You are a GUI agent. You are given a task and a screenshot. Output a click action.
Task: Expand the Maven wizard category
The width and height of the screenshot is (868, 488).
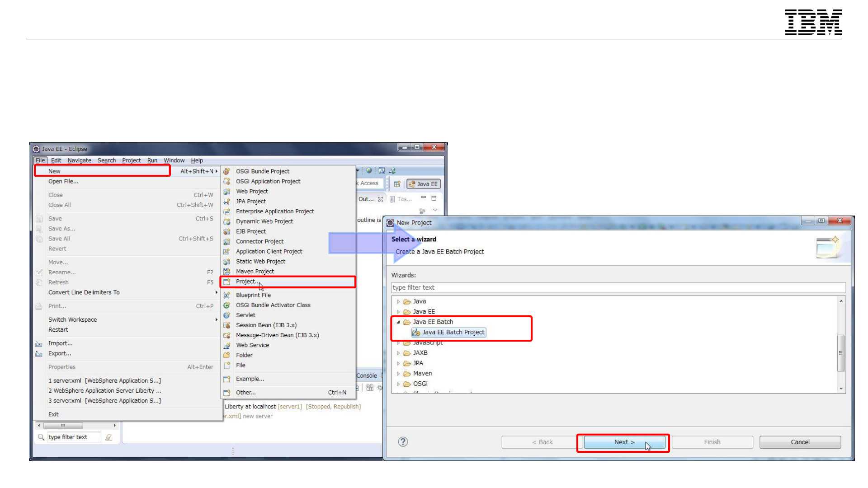(398, 374)
